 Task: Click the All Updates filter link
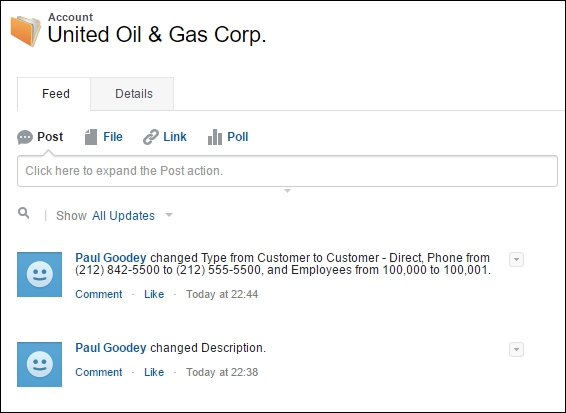(x=123, y=216)
